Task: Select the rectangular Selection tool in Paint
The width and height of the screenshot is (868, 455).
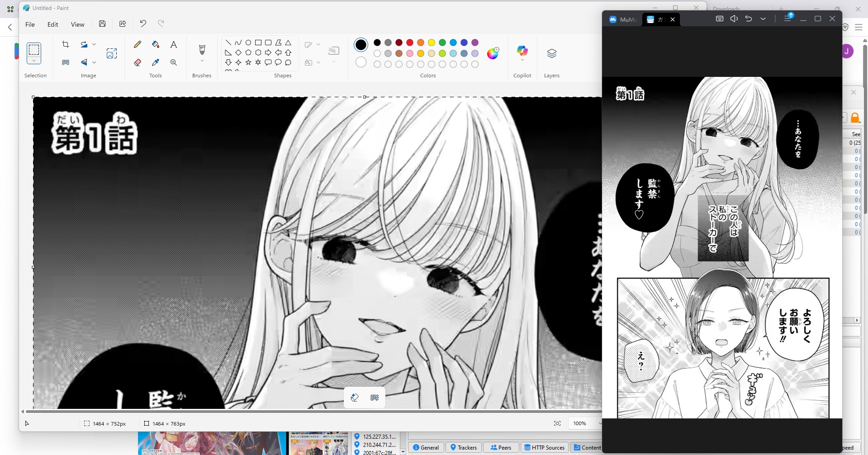Action: tap(34, 49)
